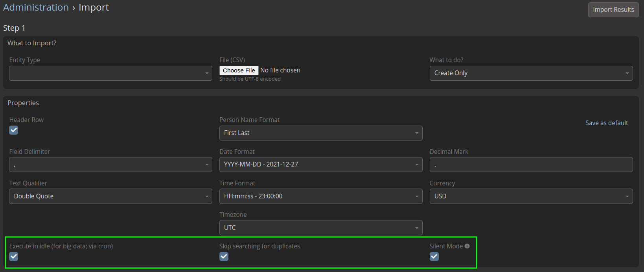Open the Timezone dropdown

(x=321, y=228)
